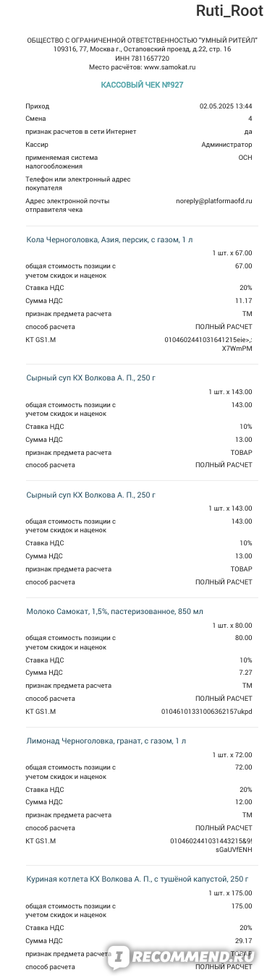Select the first Сырный суп КХ Волкова item

(x=90, y=378)
